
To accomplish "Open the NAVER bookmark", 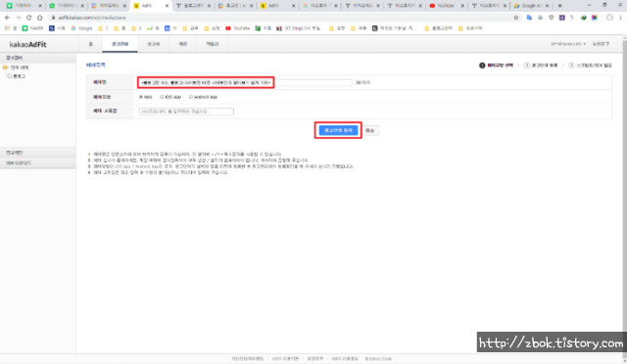I will (x=32, y=28).
